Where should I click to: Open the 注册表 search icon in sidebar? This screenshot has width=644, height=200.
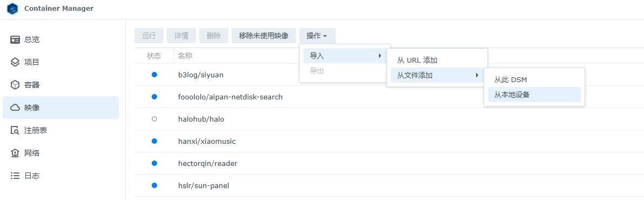(15, 130)
